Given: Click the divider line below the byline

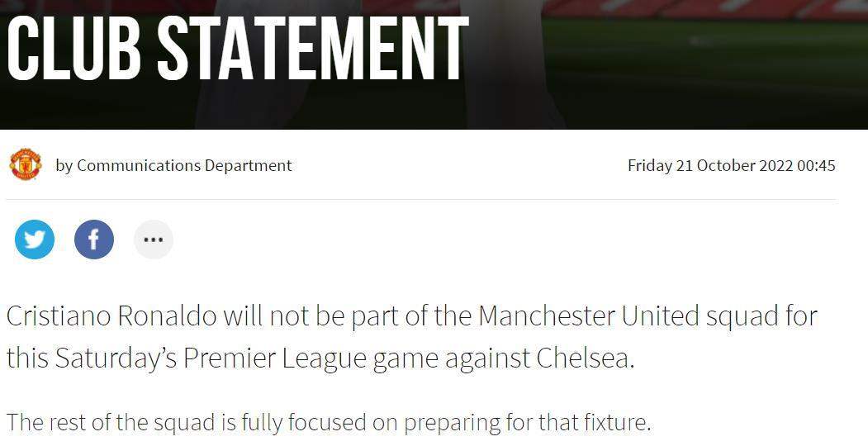Looking at the screenshot, I should tap(421, 199).
